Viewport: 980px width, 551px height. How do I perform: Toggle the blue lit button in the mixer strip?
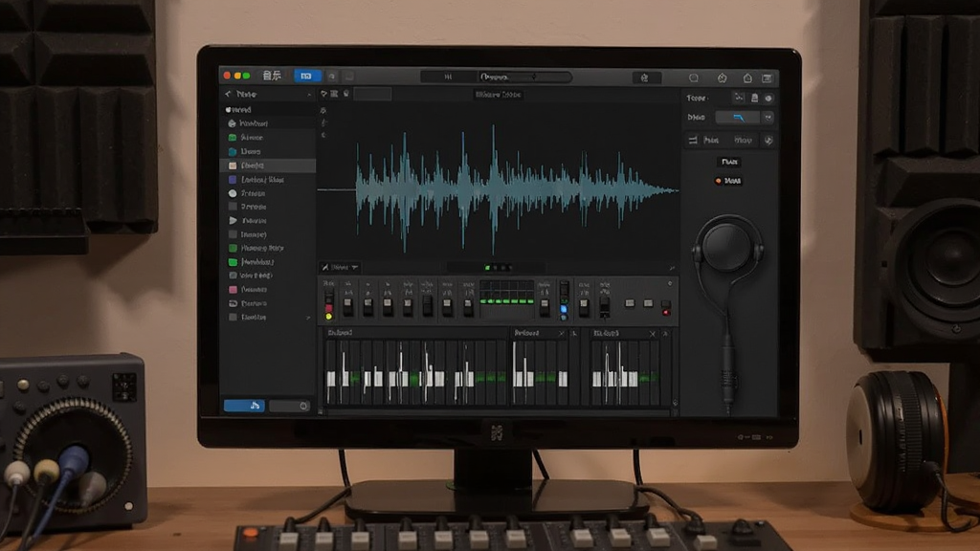pyautogui.click(x=564, y=309)
